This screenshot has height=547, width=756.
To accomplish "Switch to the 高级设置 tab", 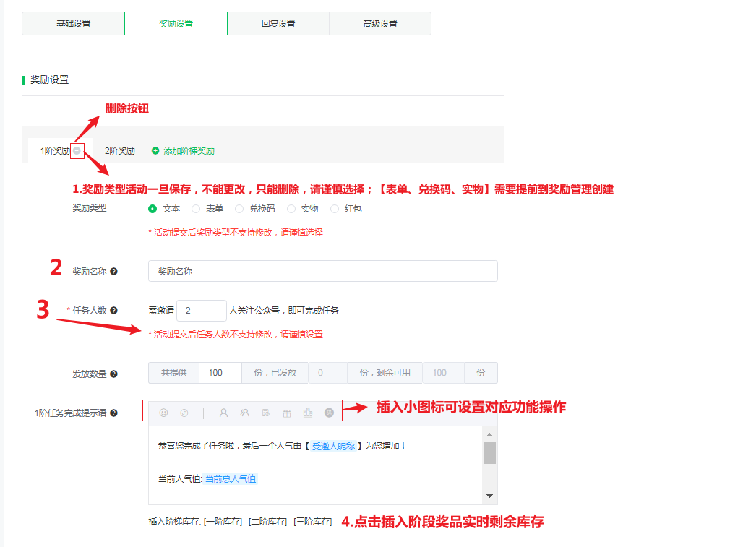I will pos(379,23).
